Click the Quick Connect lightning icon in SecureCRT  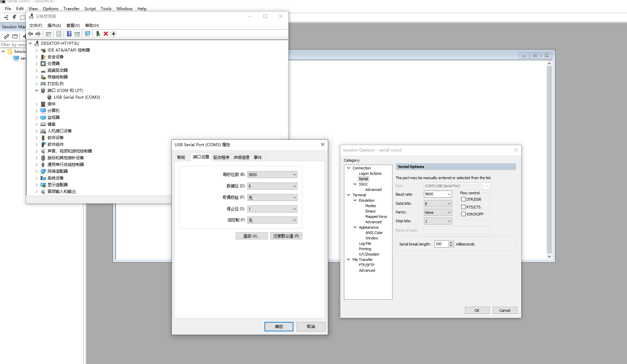point(14,17)
